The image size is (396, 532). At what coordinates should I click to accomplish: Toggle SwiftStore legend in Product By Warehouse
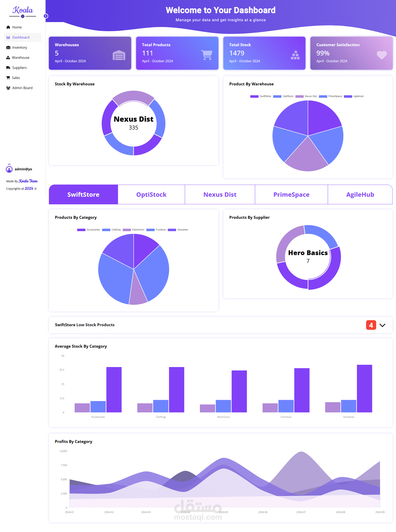(260, 96)
